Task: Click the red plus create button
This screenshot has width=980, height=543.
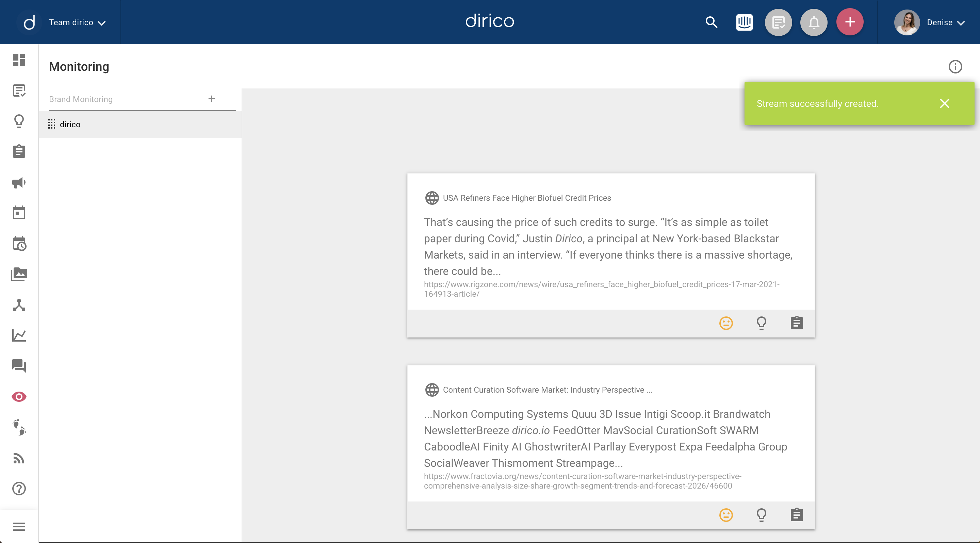Action: click(850, 22)
